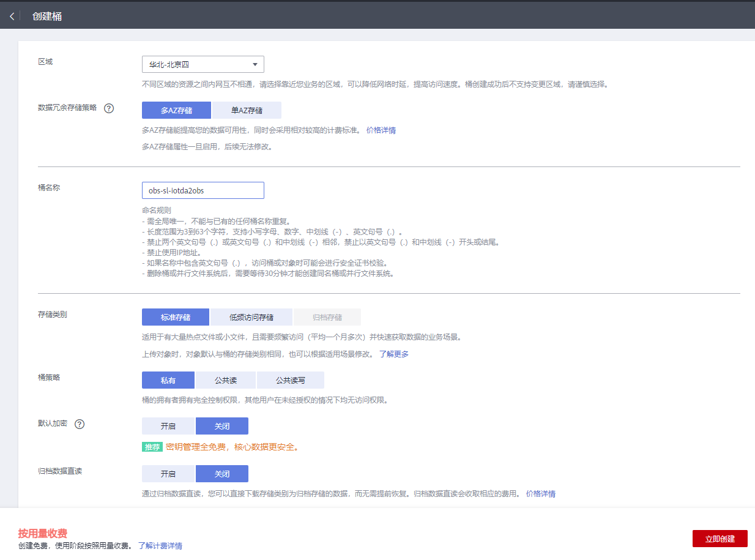Set bucket policy to 公共读
Viewport: 755px width, 560px height.
tap(225, 380)
